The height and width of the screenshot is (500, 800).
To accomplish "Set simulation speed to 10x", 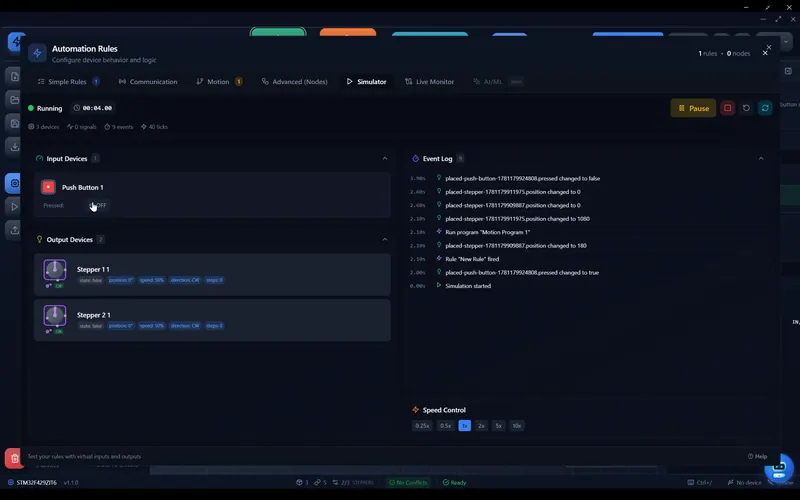I will [x=517, y=426].
